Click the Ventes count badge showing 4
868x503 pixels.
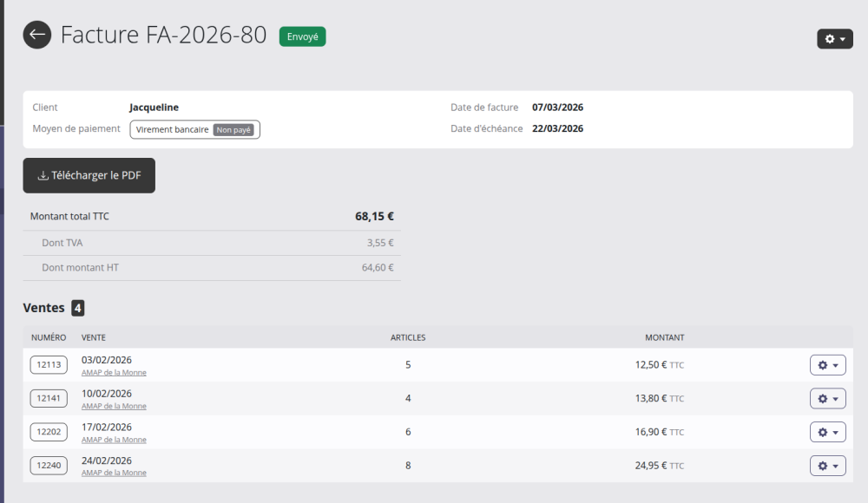pos(78,308)
